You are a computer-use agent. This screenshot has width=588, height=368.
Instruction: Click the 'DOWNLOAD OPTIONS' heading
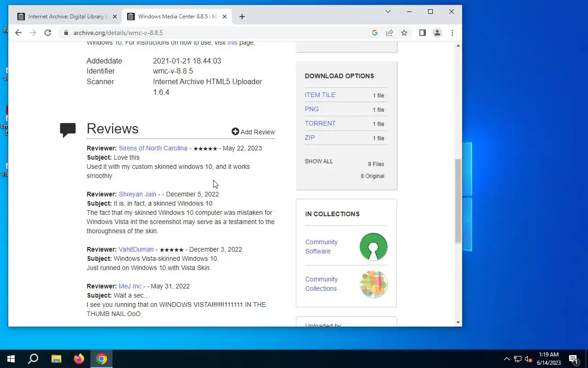click(x=339, y=76)
